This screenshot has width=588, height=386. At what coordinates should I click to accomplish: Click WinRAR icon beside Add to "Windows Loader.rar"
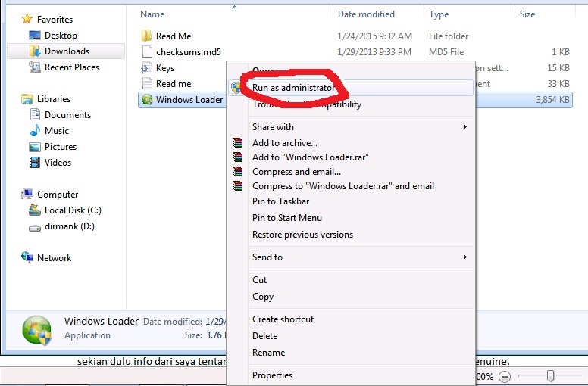click(237, 157)
